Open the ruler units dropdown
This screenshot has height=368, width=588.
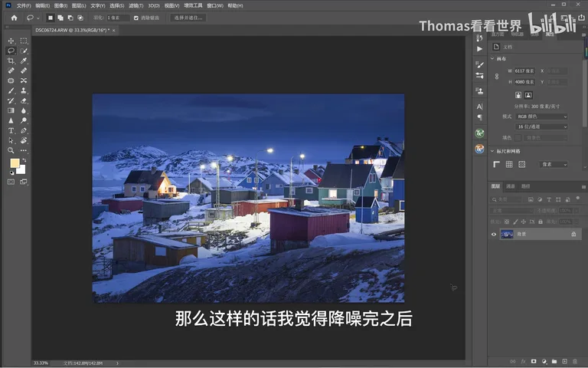(x=554, y=164)
